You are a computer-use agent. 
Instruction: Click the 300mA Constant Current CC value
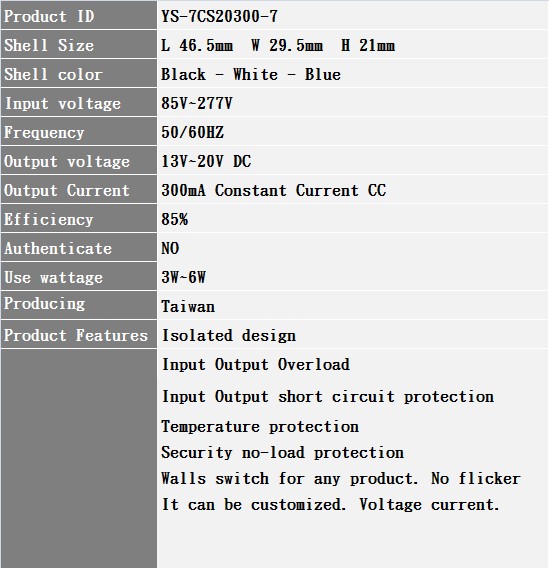[x=273, y=190]
